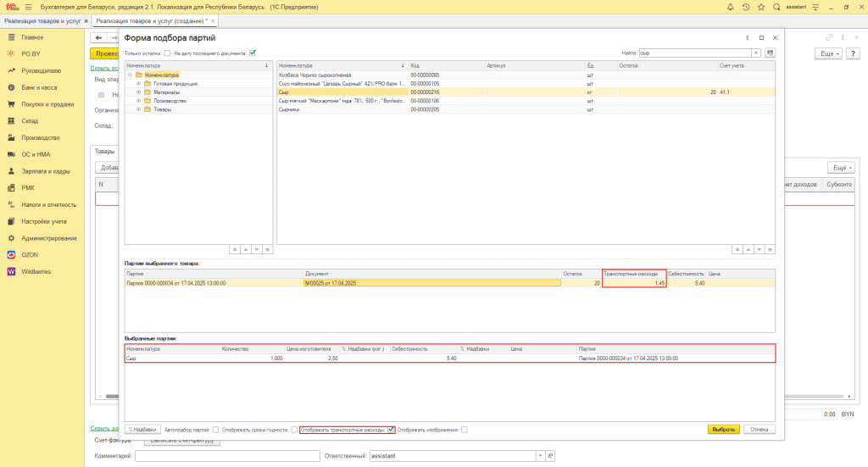Click the Найти search input field
Image resolution: width=868 pixels, height=467 pixels.
(695, 53)
